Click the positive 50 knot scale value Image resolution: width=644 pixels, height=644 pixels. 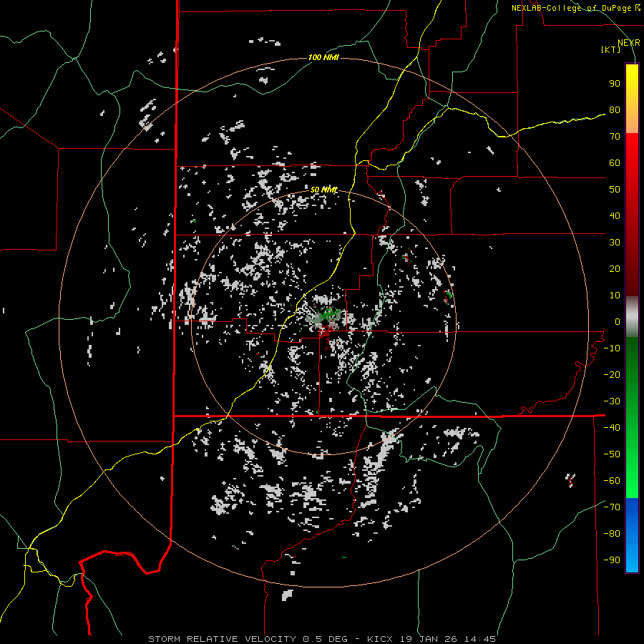tap(615, 190)
